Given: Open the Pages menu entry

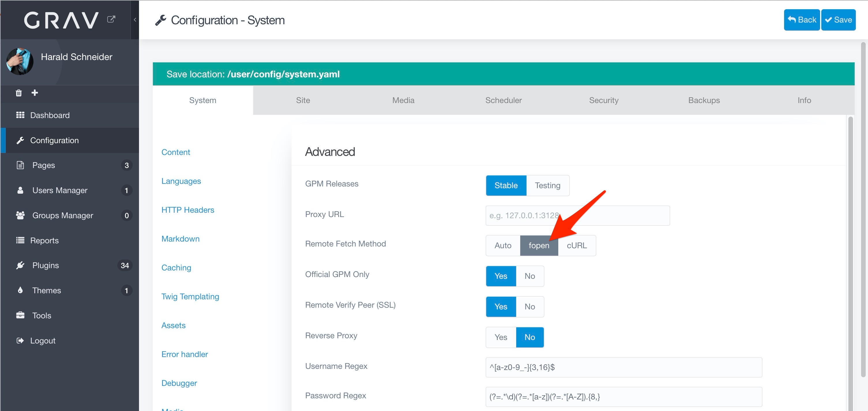Looking at the screenshot, I should (70, 165).
